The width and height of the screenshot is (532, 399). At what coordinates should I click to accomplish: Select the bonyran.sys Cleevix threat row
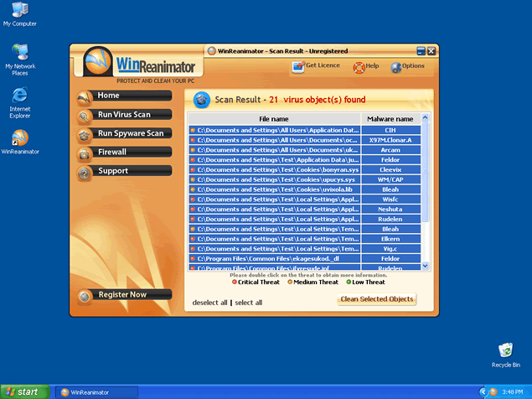point(307,169)
